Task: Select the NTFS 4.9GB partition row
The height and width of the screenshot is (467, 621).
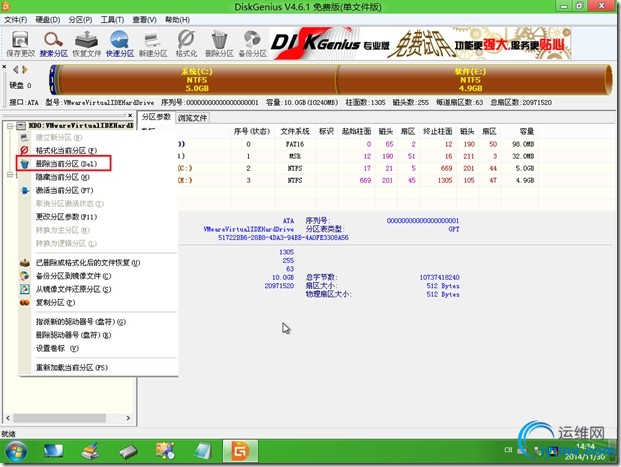Action: coord(357,180)
